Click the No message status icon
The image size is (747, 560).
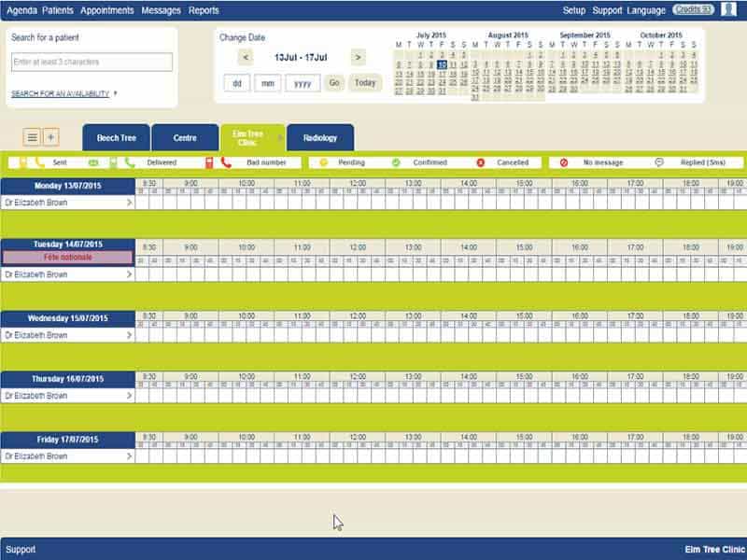click(x=564, y=162)
